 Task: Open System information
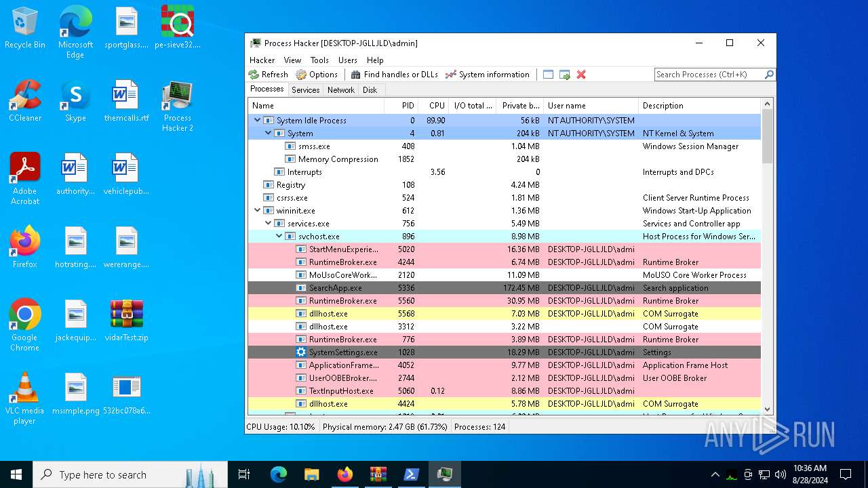tap(488, 75)
